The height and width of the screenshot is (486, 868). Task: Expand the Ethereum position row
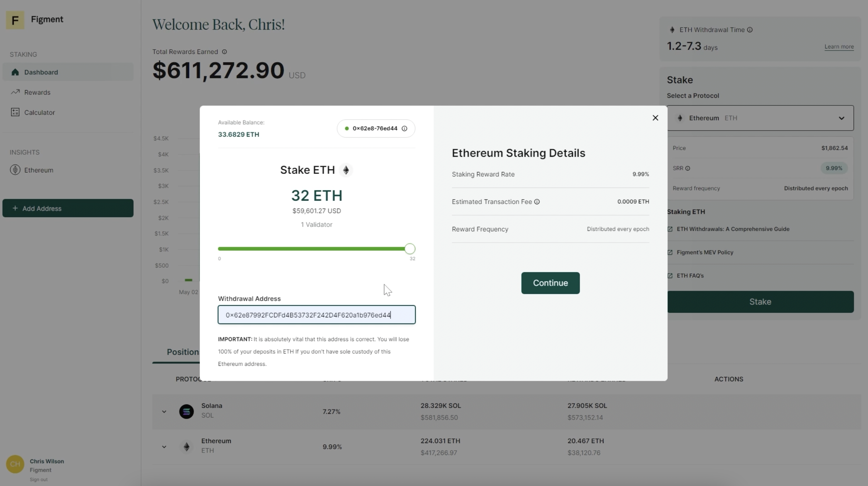tap(164, 447)
